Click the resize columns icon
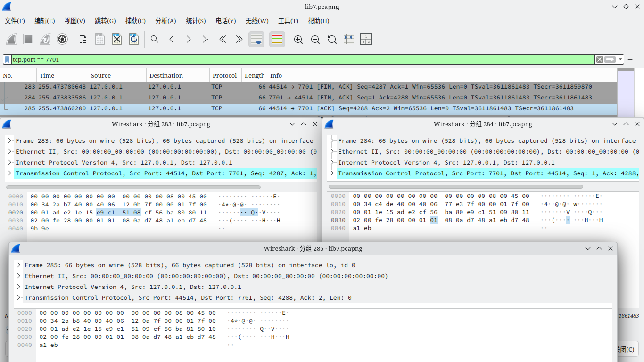 click(x=349, y=40)
